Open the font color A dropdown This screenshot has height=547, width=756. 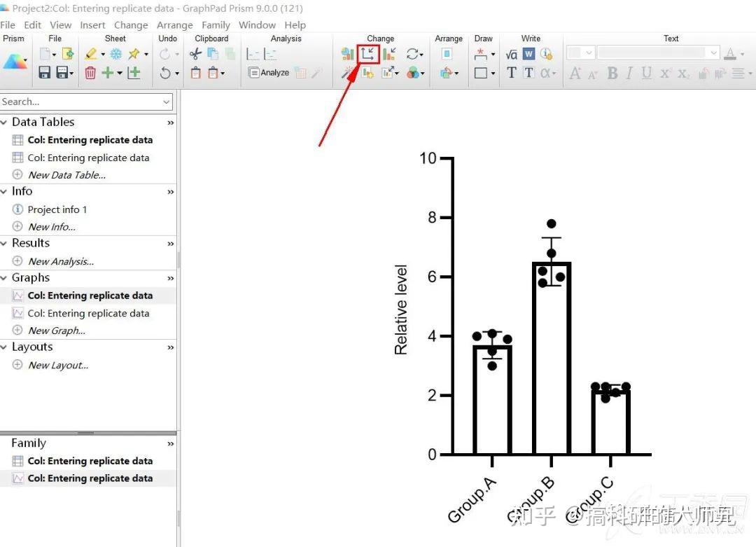[x=743, y=54]
